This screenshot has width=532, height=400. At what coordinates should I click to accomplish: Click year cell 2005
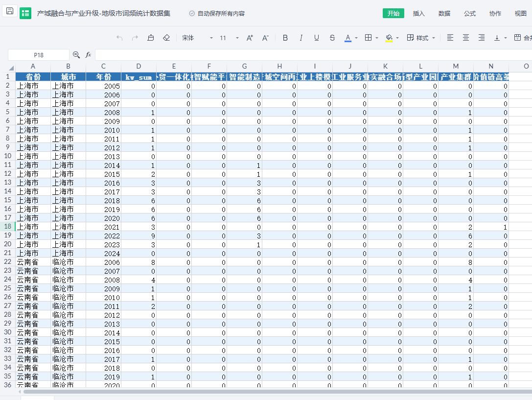(x=103, y=86)
